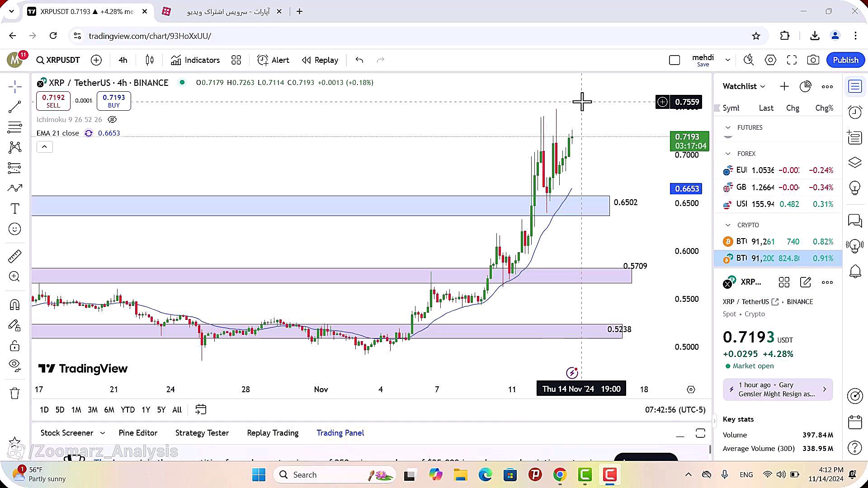This screenshot has height=488, width=868.
Task: Select the crosshair cursor tool
Action: pos(14,87)
